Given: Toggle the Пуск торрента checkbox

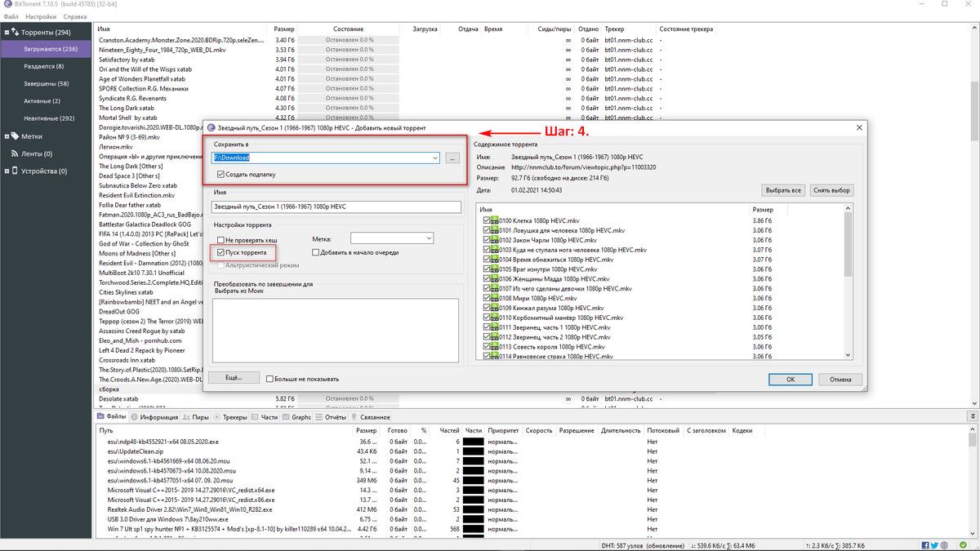Looking at the screenshot, I should click(220, 253).
